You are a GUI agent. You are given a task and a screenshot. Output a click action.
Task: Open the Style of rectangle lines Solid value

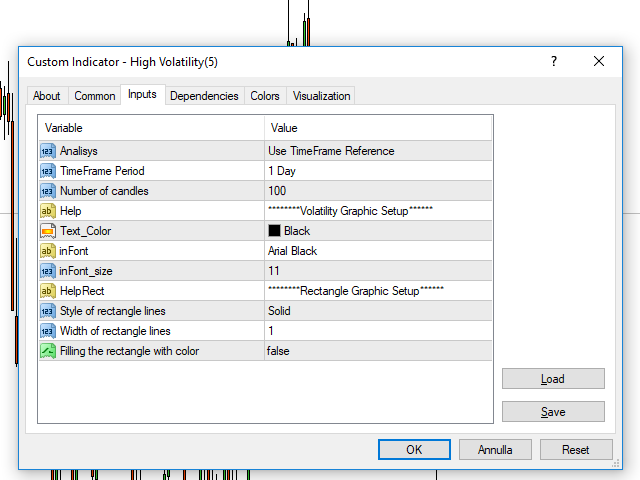(x=279, y=311)
